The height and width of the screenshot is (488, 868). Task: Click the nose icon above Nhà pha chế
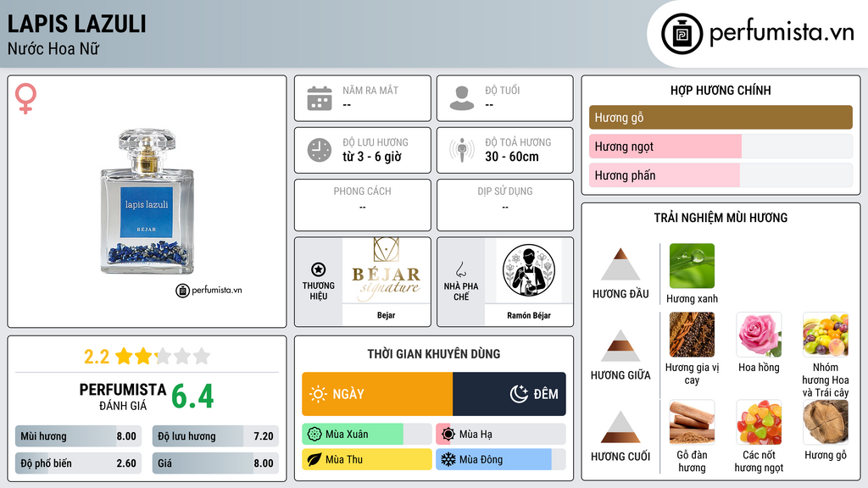(x=460, y=269)
